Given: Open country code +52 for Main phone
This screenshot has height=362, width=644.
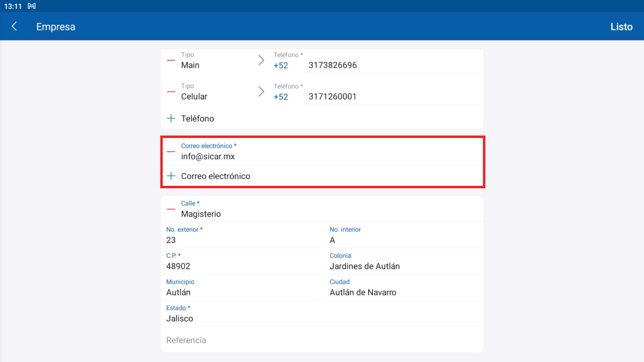Looking at the screenshot, I should (281, 65).
